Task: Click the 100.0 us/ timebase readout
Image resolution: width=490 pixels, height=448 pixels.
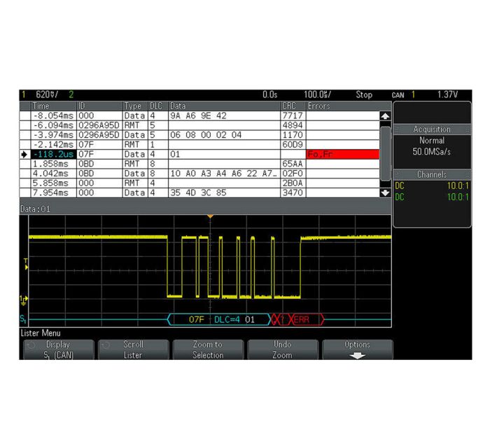Action: pyautogui.click(x=317, y=94)
